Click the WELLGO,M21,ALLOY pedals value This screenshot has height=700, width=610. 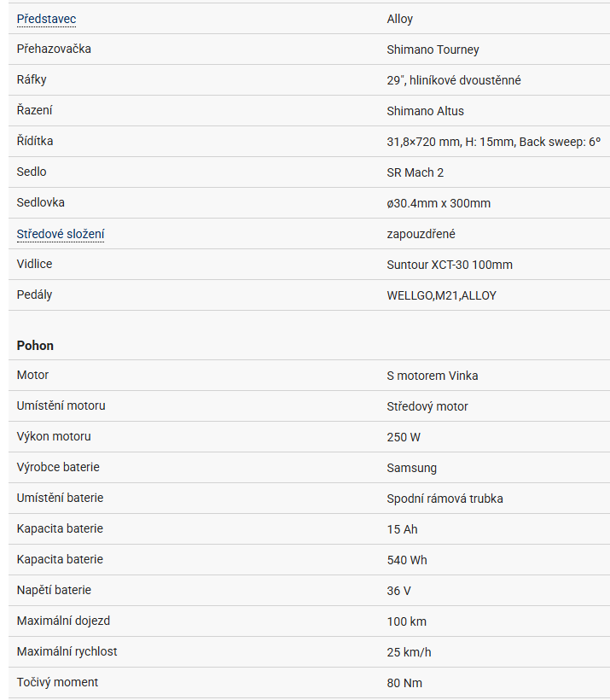441,295
